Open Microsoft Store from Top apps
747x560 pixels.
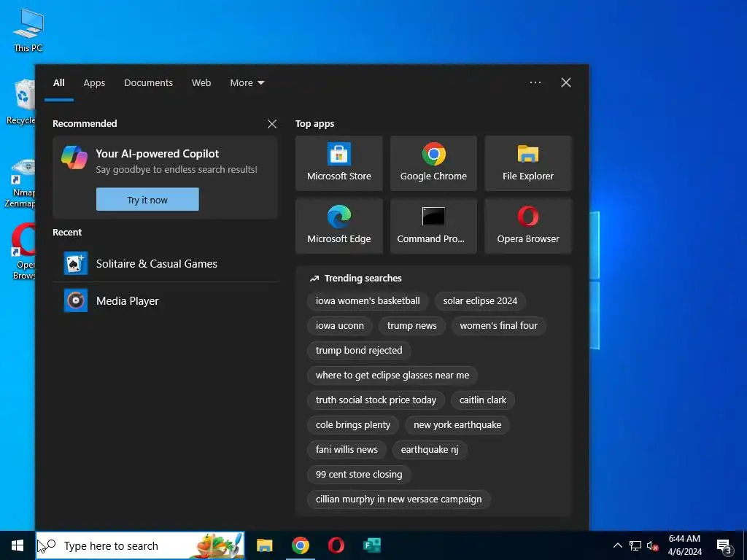338,163
